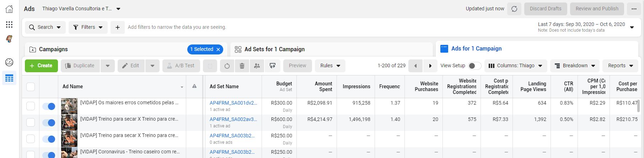
Task: Switch to the Campaigns tab
Action: pos(53,49)
